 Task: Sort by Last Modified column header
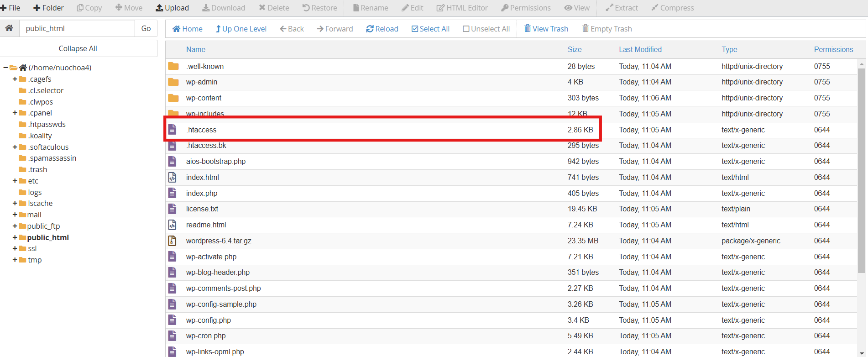click(x=640, y=49)
